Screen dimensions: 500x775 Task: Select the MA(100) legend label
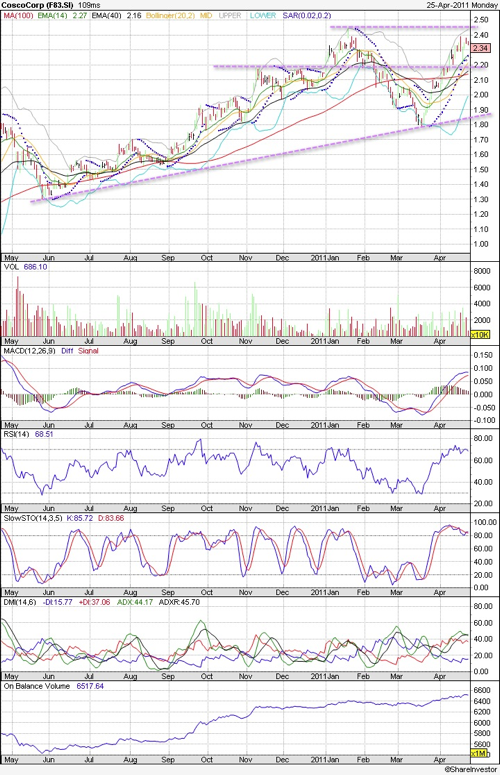pos(18,16)
